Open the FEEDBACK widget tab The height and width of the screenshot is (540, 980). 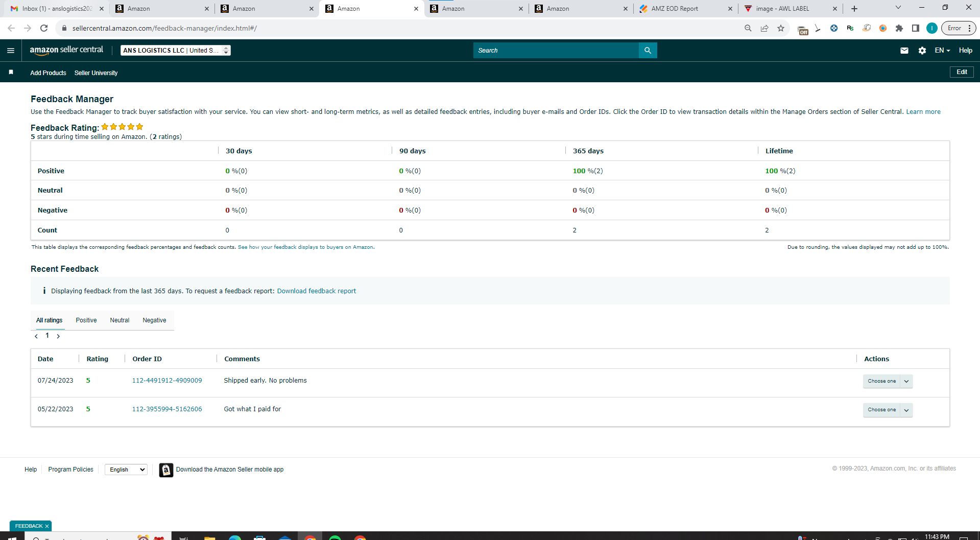click(x=29, y=526)
